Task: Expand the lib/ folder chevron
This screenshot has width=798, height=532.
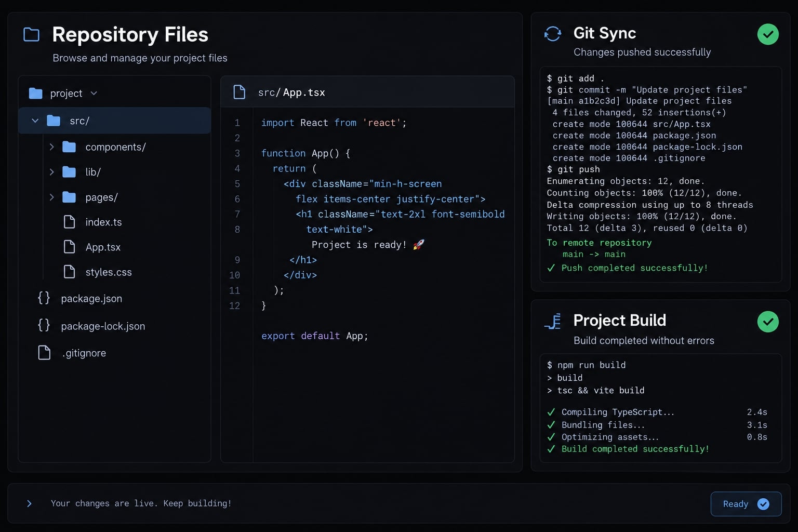Action: click(51, 172)
